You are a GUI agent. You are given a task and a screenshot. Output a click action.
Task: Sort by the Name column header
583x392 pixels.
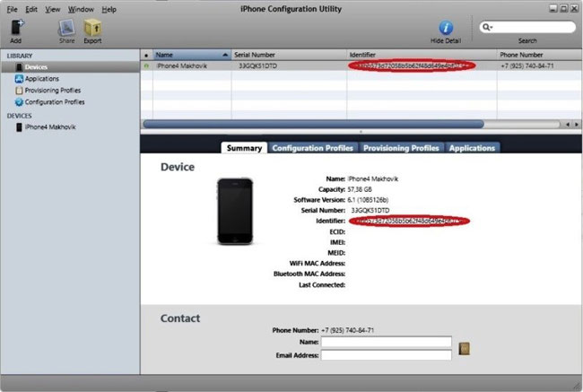click(192, 55)
